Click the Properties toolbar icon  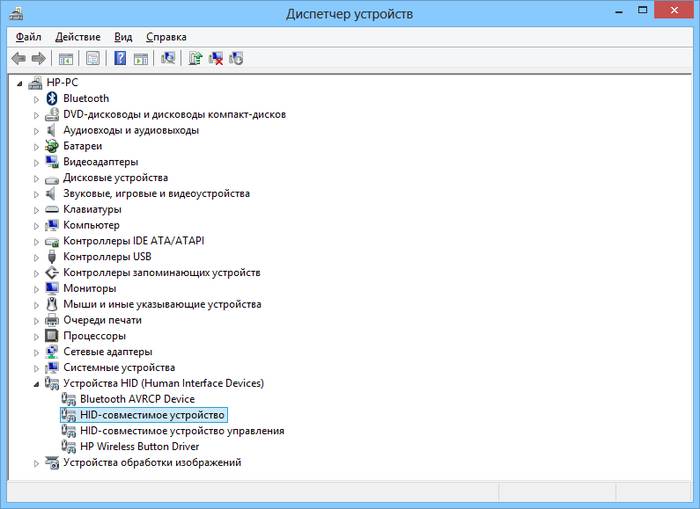tap(93, 59)
